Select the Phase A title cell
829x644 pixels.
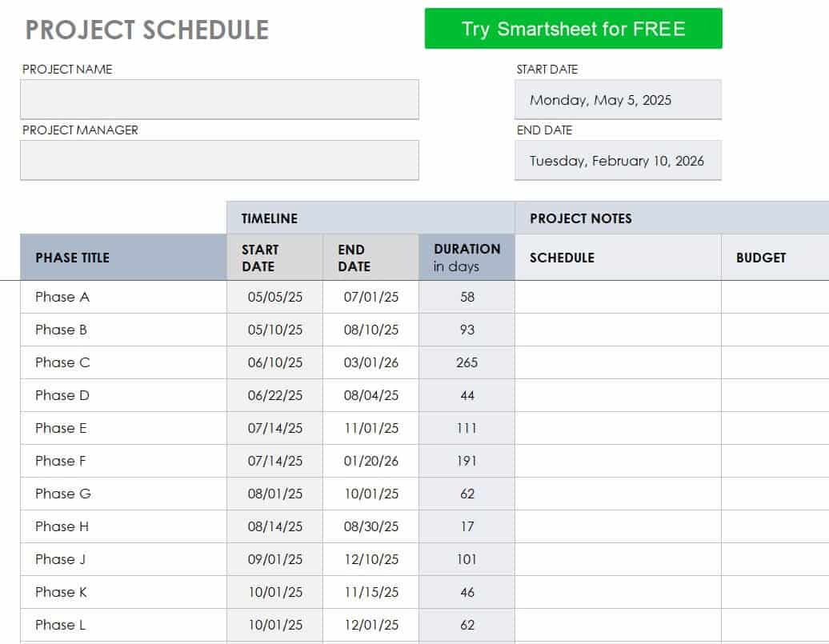click(x=123, y=297)
